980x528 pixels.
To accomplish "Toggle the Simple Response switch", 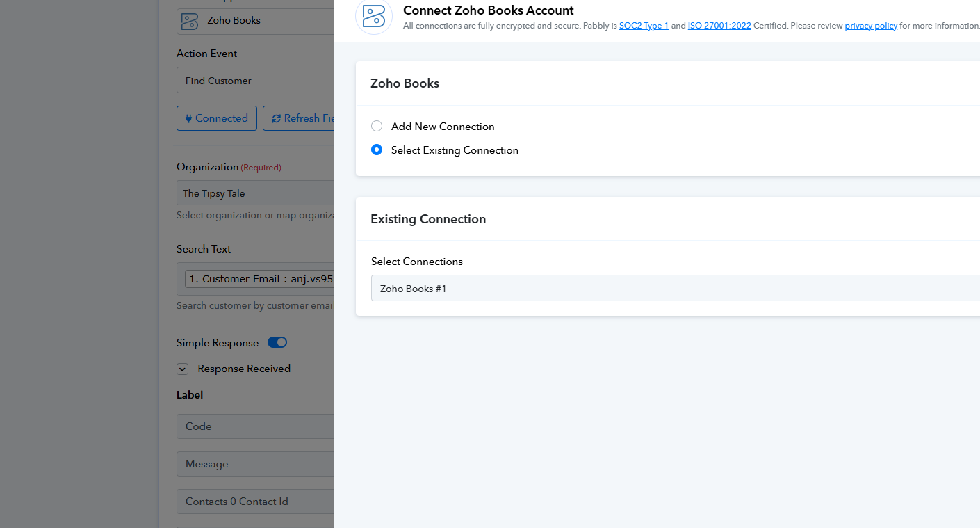I will point(277,342).
